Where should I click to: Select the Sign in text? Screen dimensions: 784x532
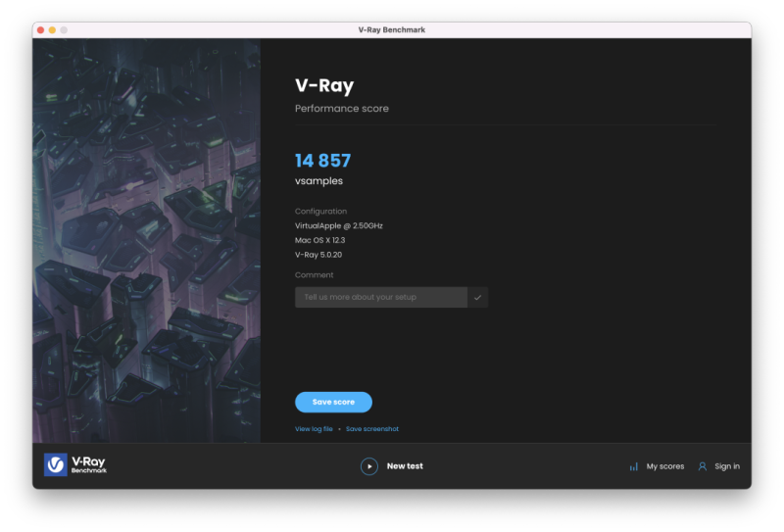(x=727, y=466)
